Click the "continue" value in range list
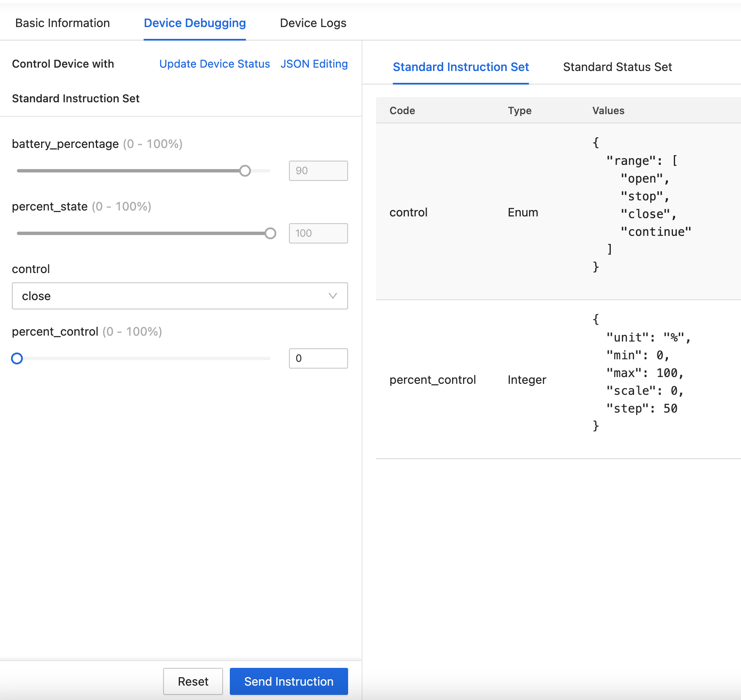Screen dimensions: 741x700 pyautogui.click(x=656, y=232)
